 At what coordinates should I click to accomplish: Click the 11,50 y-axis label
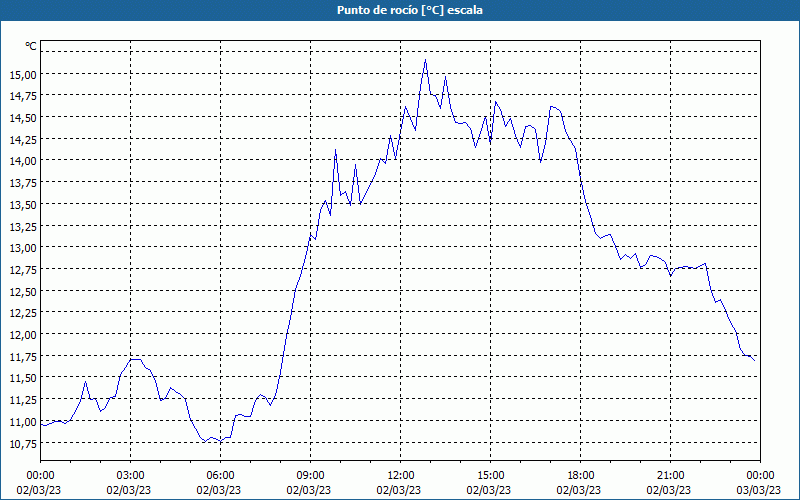coord(23,378)
